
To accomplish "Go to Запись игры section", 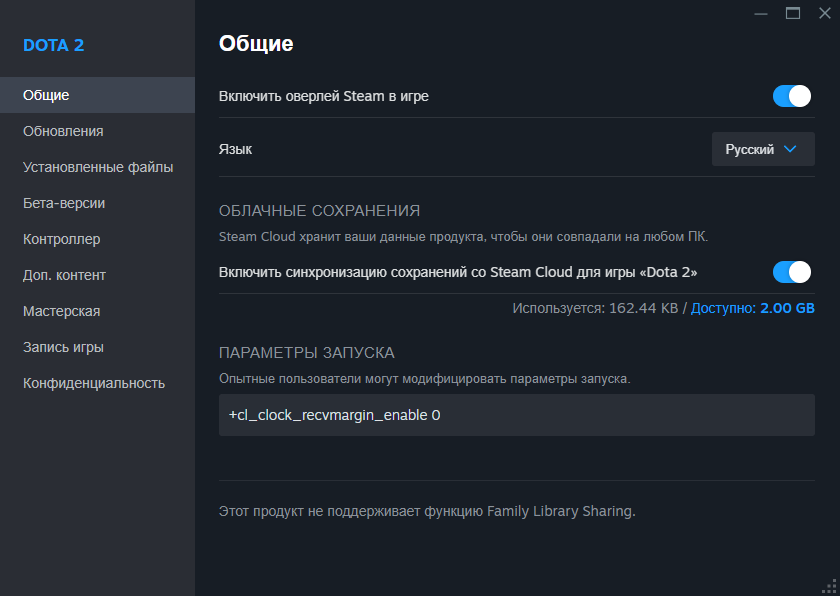I will tap(63, 347).
